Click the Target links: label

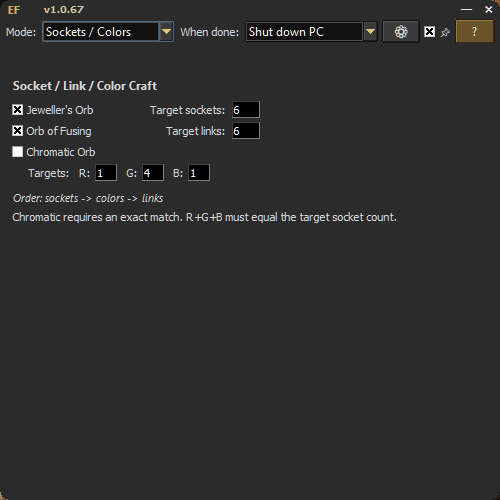[x=196, y=131]
